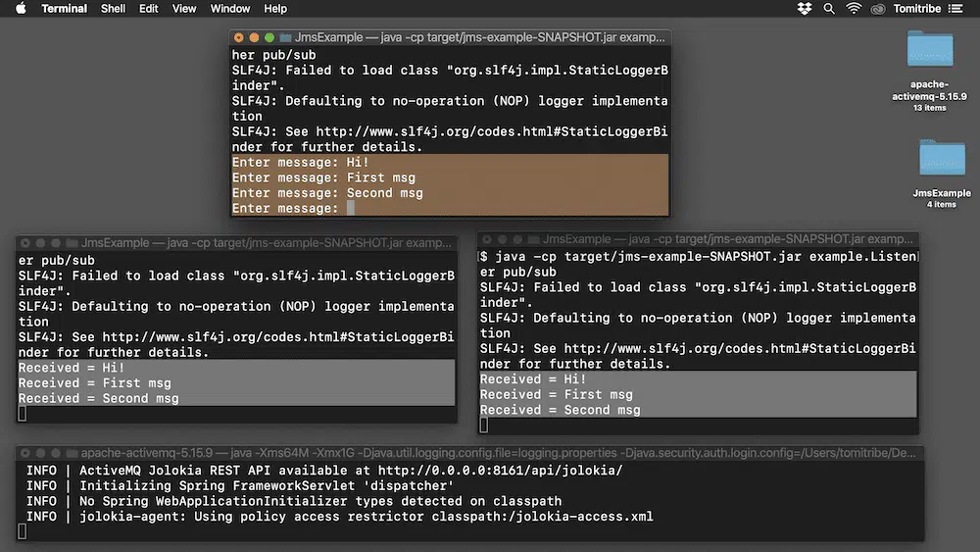The width and height of the screenshot is (980, 552).
Task: Click the Creative Cloud menu bar icon
Action: pos(878,9)
